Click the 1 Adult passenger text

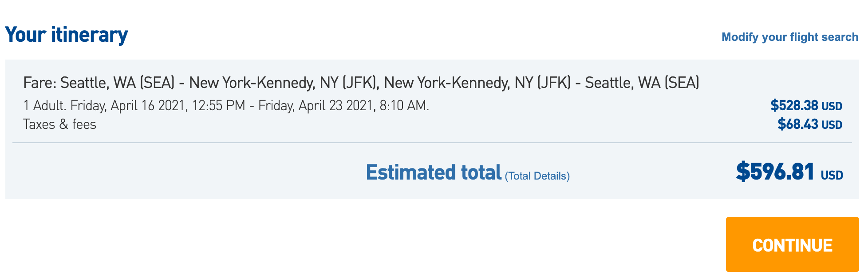44,106
